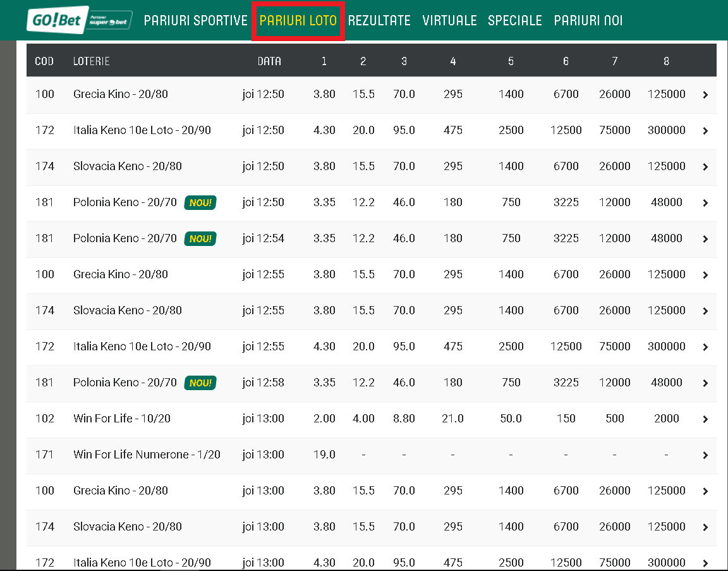Click column header 5

[511, 61]
